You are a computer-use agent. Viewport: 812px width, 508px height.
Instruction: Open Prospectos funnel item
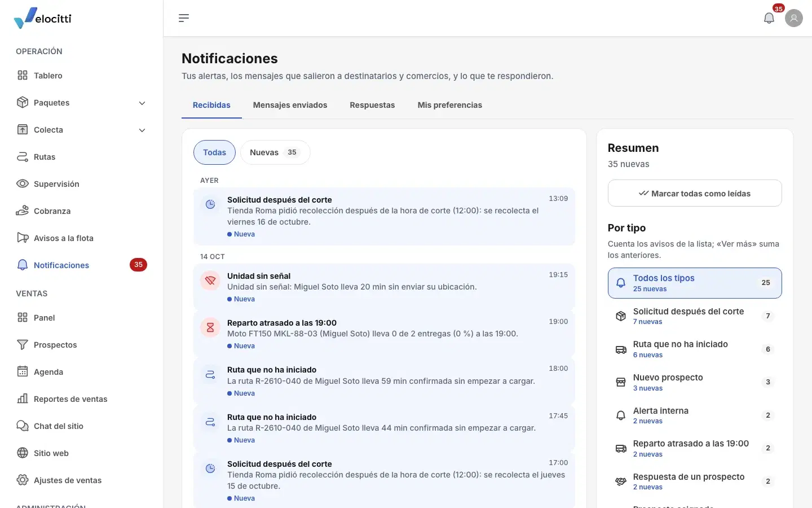[81, 345]
